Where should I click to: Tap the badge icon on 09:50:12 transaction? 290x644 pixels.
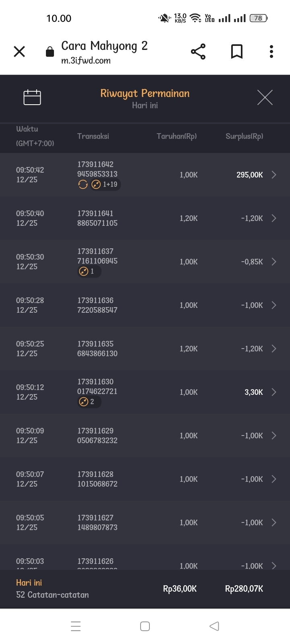click(84, 402)
